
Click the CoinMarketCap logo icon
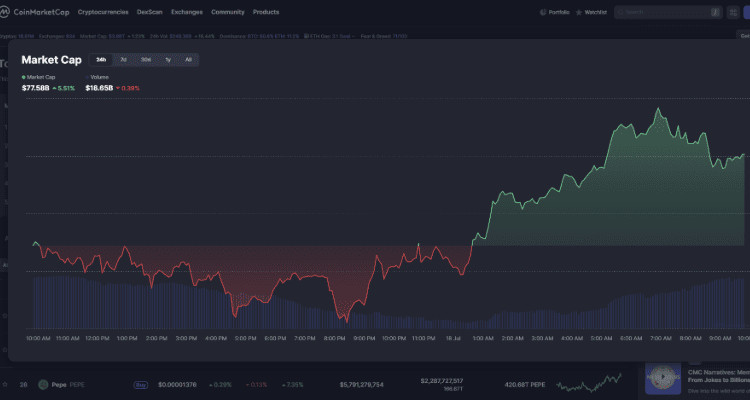click(x=7, y=12)
